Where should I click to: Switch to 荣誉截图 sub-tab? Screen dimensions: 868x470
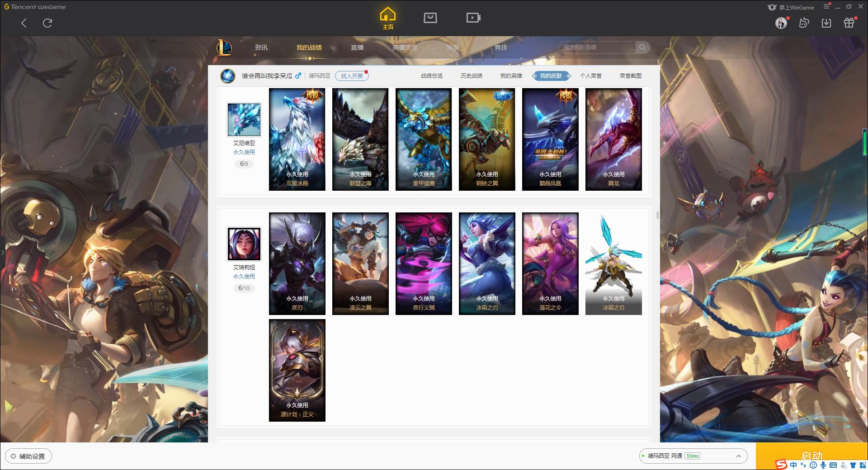pyautogui.click(x=631, y=76)
